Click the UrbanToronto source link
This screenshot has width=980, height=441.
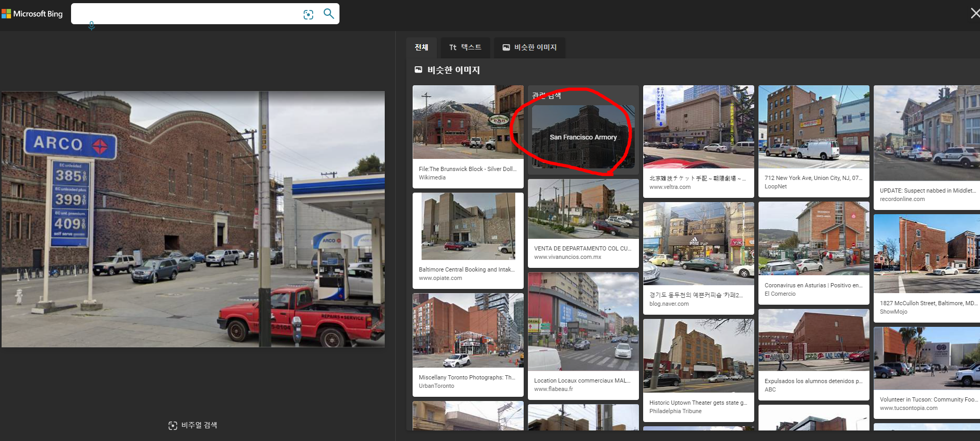pos(436,386)
